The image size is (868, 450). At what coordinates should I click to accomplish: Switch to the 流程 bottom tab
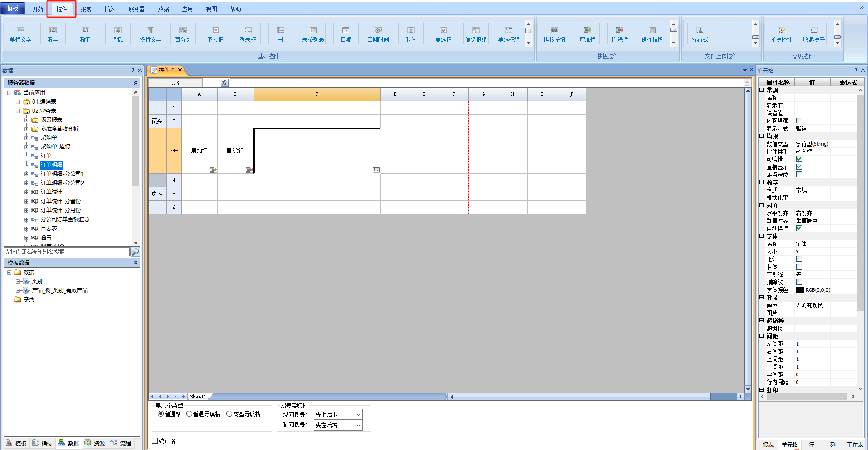pyautogui.click(x=121, y=443)
